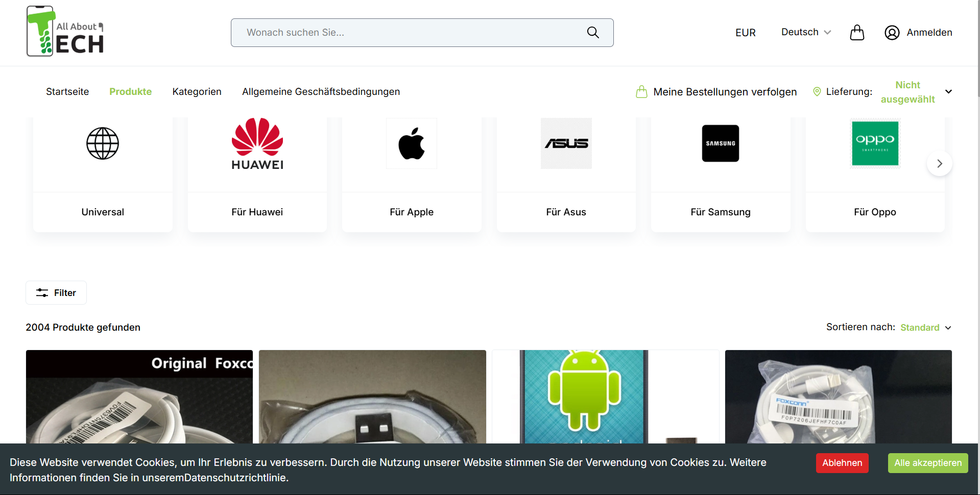This screenshot has height=495, width=980.
Task: Click the Anmelden login link
Action: tap(929, 33)
